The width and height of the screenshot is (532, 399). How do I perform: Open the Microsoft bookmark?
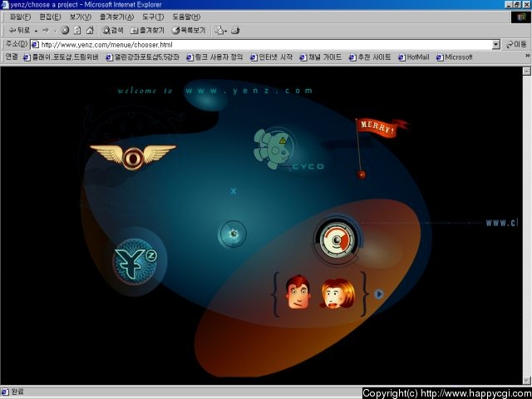pos(455,57)
